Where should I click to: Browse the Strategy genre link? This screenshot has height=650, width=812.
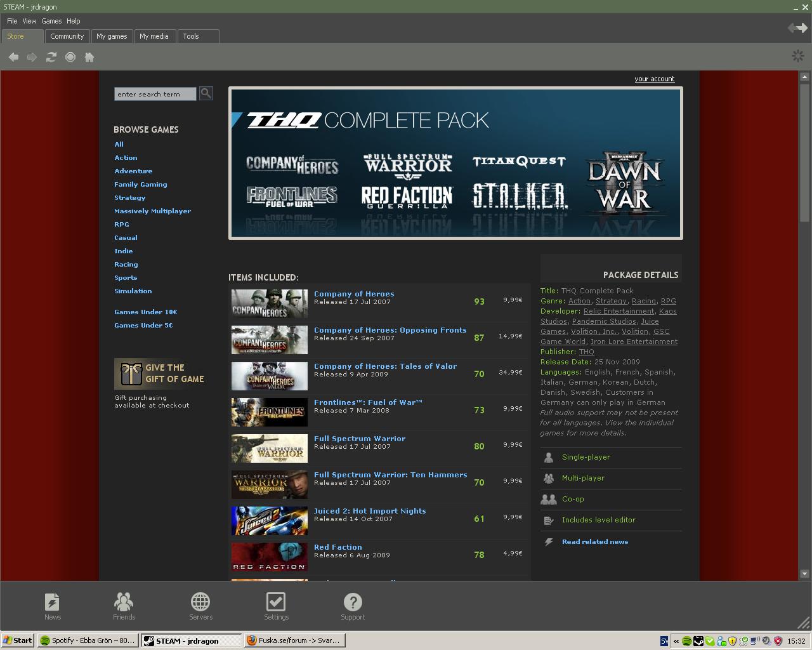point(129,198)
